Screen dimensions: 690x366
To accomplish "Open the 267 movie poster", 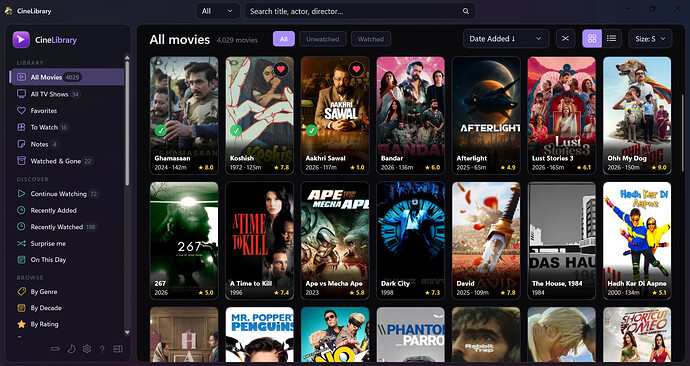I will (184, 241).
